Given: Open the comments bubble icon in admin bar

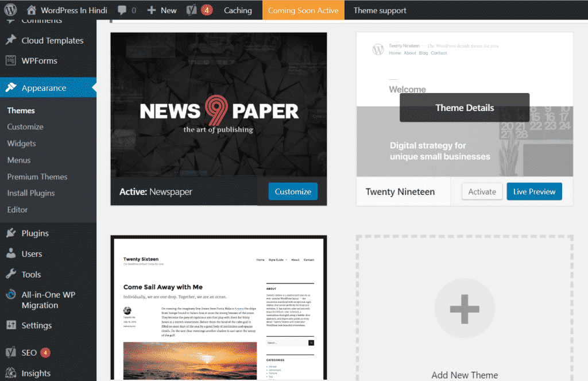Looking at the screenshot, I should [122, 10].
